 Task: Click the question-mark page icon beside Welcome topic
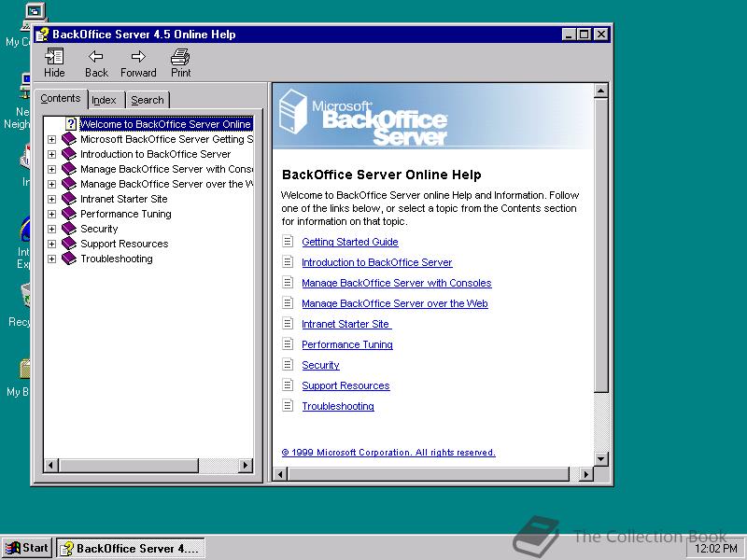71,124
